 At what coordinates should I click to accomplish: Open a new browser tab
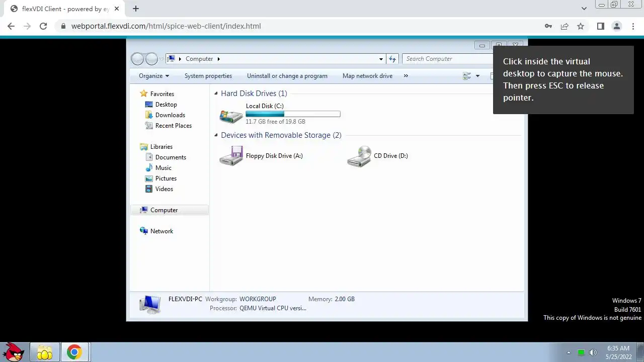[x=136, y=9]
